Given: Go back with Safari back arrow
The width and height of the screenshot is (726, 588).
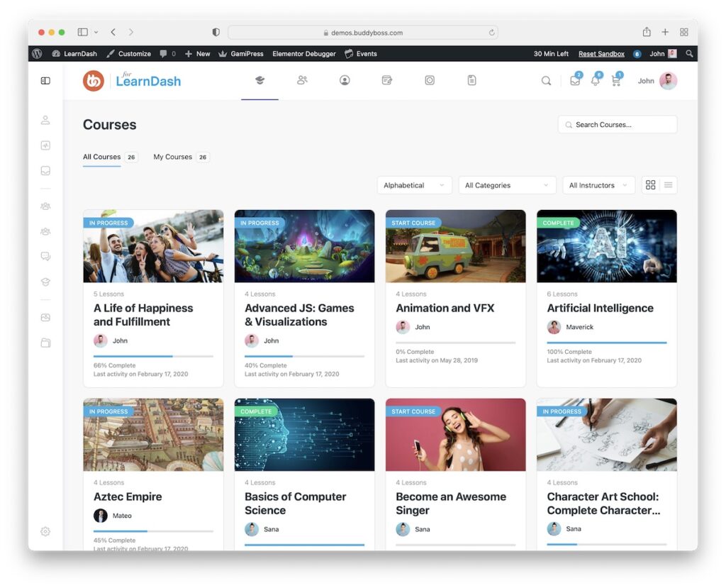Looking at the screenshot, I should (x=113, y=32).
